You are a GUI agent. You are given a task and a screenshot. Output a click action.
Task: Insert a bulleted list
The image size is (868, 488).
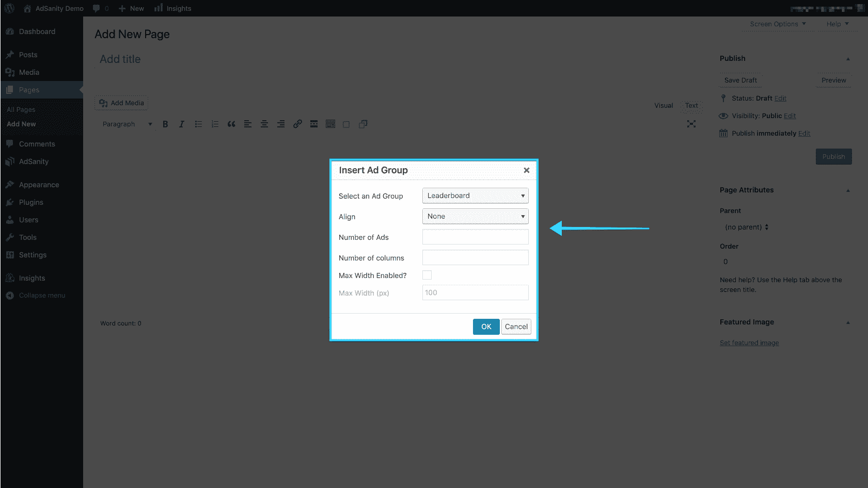(x=198, y=124)
